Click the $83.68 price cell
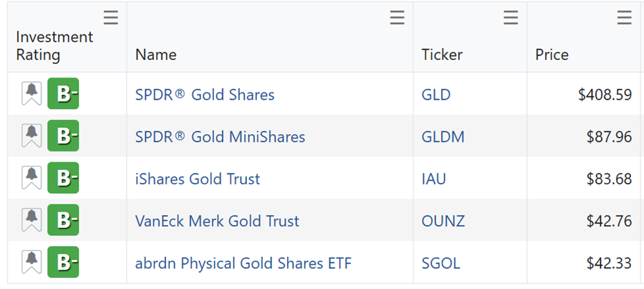644x289 pixels. tap(609, 180)
